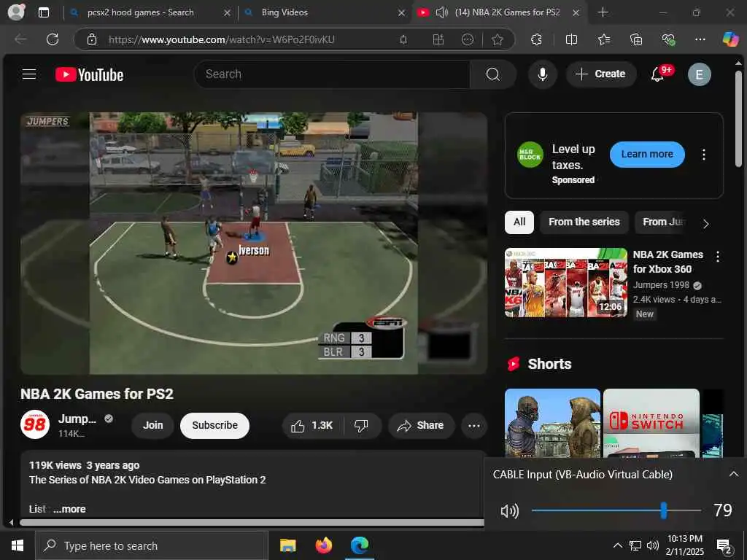
Task: Launch Firefox from the taskbar
Action: click(x=323, y=545)
